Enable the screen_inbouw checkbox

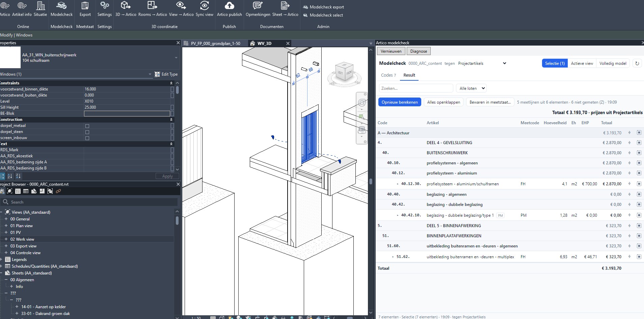[87, 138]
